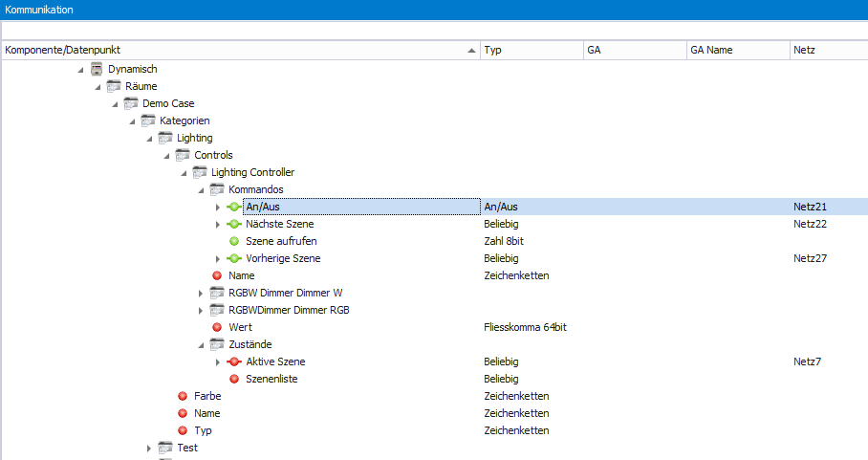The image size is (868, 460).
Task: Collapse the Controls node
Action: [166, 156]
